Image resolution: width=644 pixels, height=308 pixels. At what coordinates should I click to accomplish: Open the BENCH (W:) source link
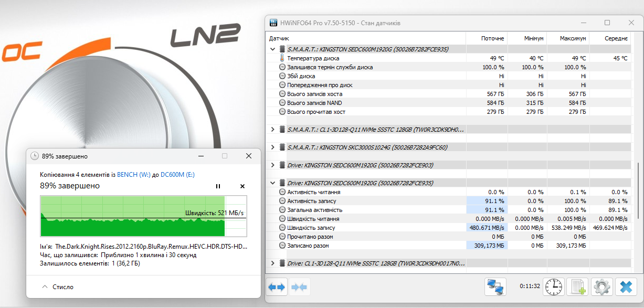click(134, 175)
